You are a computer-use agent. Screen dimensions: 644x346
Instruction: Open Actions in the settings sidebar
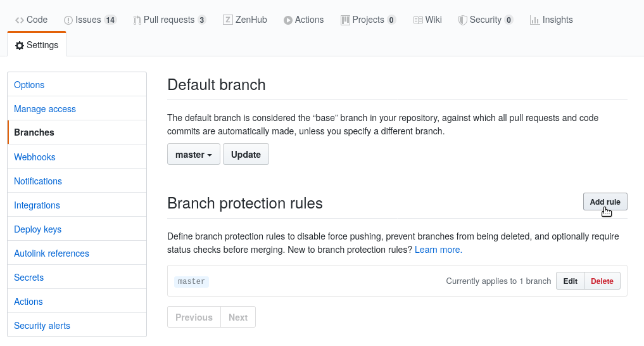coord(77,301)
